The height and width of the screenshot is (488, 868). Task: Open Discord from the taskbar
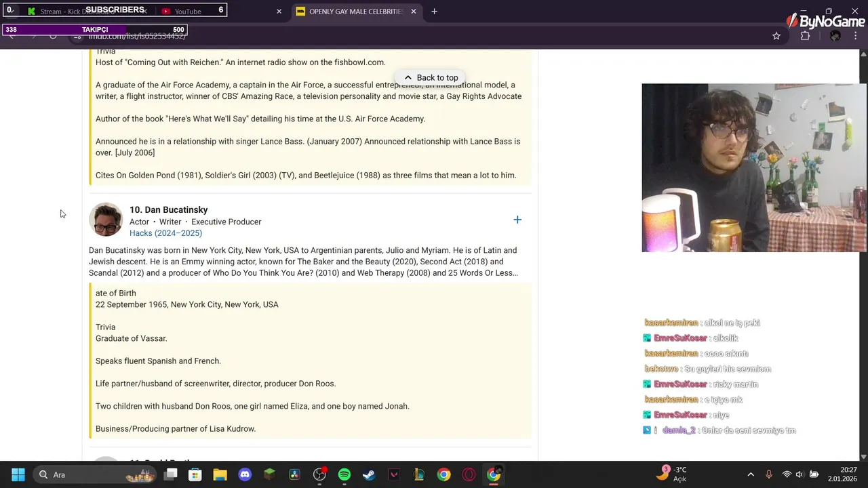tap(245, 474)
